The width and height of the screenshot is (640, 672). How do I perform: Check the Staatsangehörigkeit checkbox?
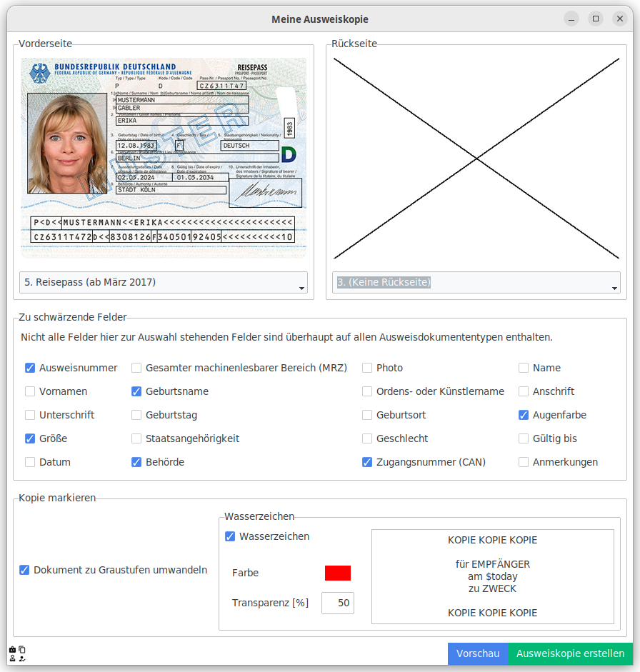coord(136,438)
